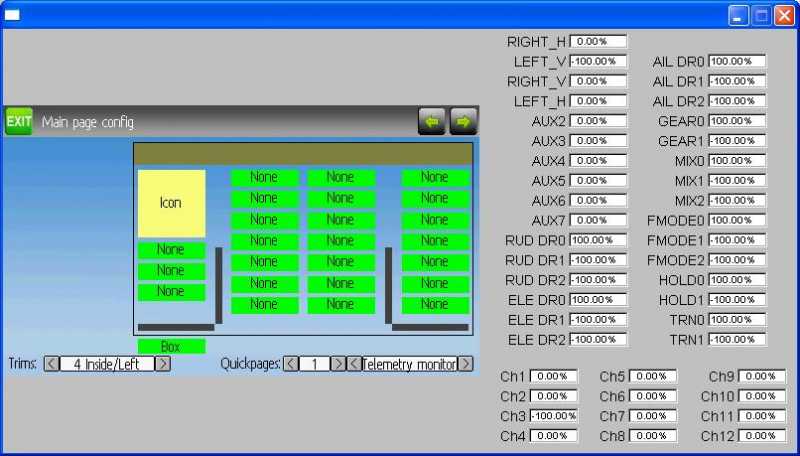800x456 pixels.
Task: Click the GEAR0 value field
Action: (737, 121)
